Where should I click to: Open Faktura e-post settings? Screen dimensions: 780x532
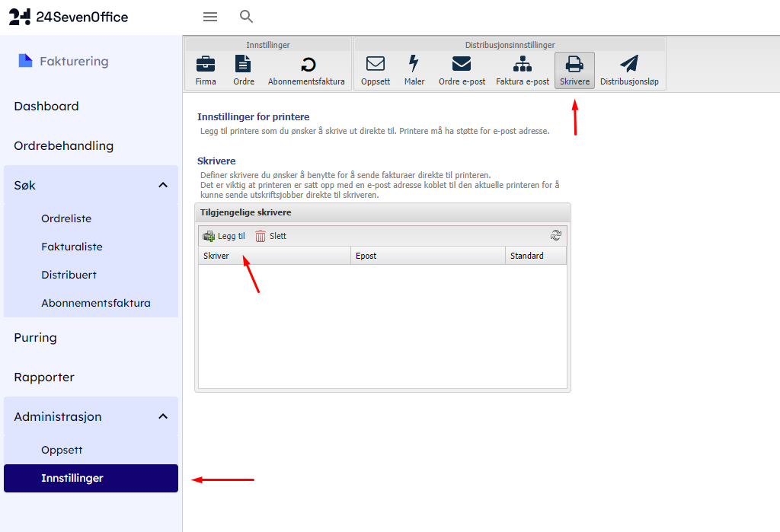(x=523, y=65)
